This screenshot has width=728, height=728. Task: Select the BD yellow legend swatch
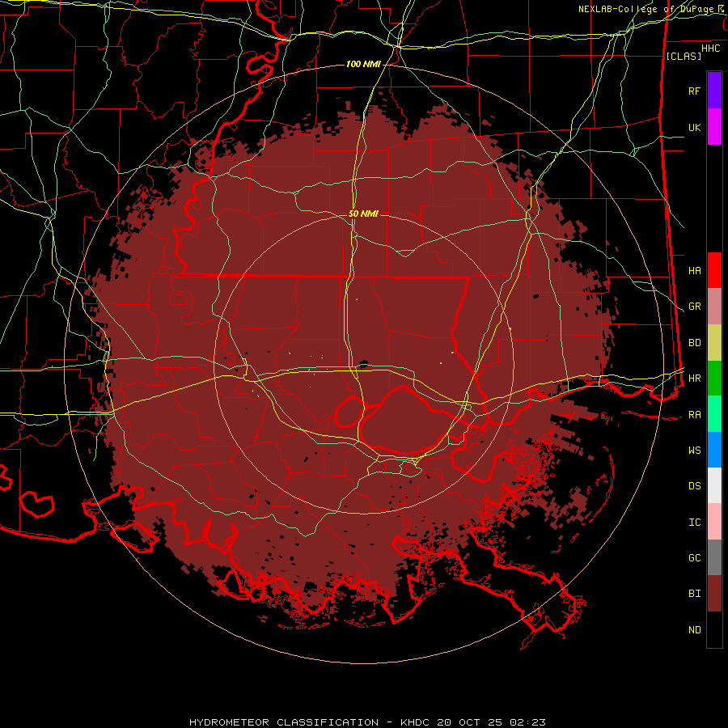coord(714,343)
